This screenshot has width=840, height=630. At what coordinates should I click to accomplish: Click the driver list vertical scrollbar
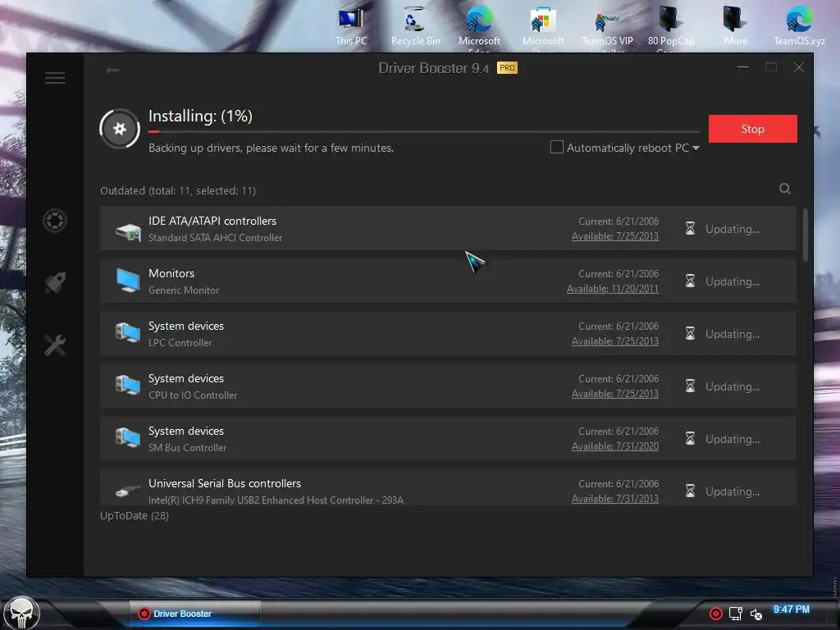806,235
